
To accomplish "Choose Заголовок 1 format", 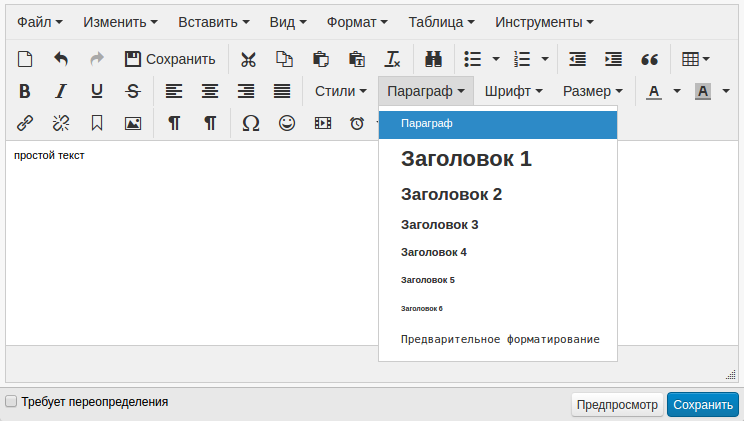I will (498, 159).
